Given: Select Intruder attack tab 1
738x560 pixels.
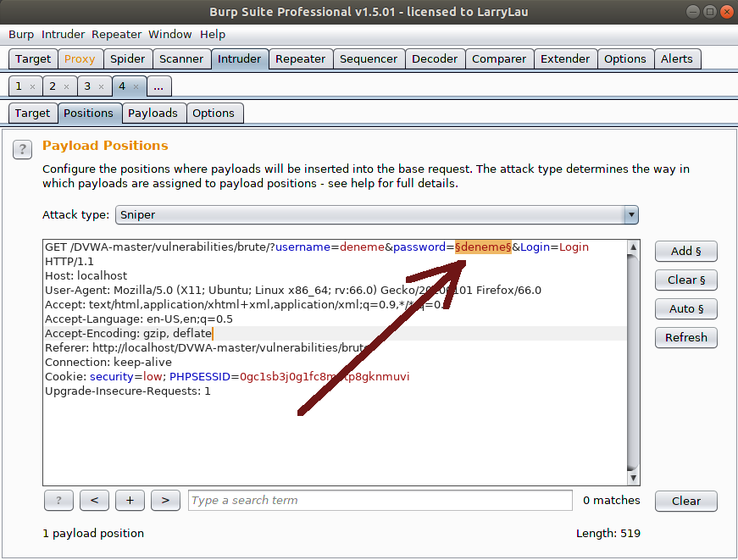Looking at the screenshot, I should click(x=19, y=86).
